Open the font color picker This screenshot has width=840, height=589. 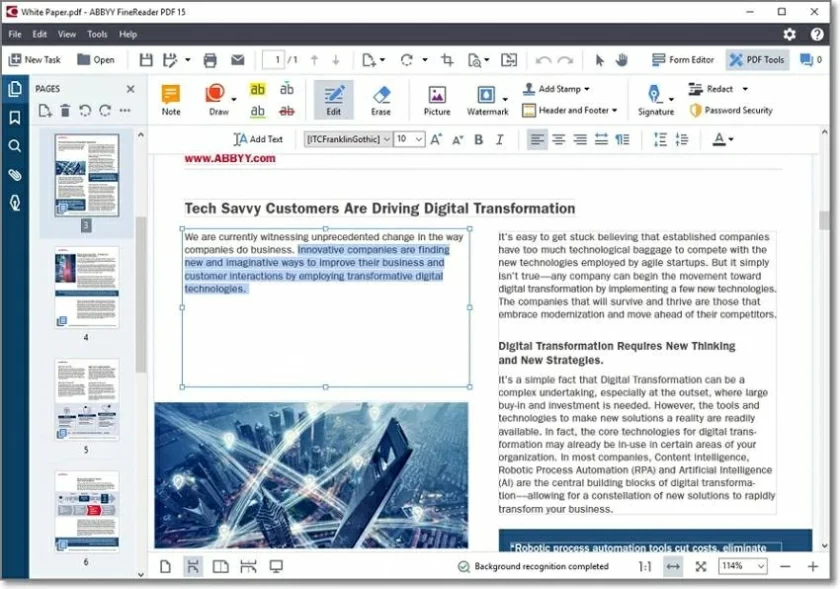(x=723, y=140)
